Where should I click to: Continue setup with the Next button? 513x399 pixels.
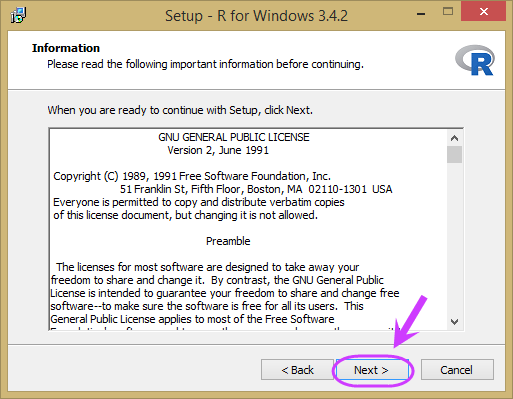tap(372, 370)
